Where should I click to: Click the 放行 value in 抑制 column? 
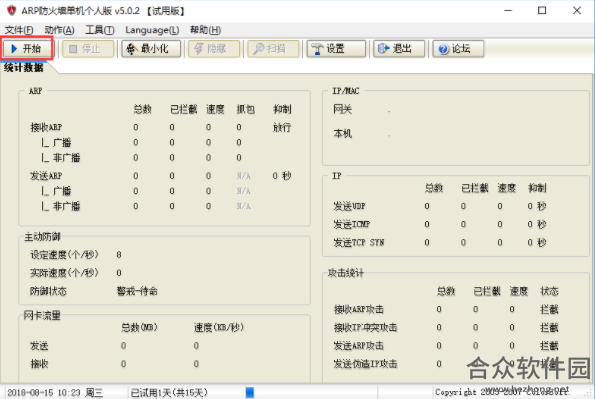(x=282, y=127)
